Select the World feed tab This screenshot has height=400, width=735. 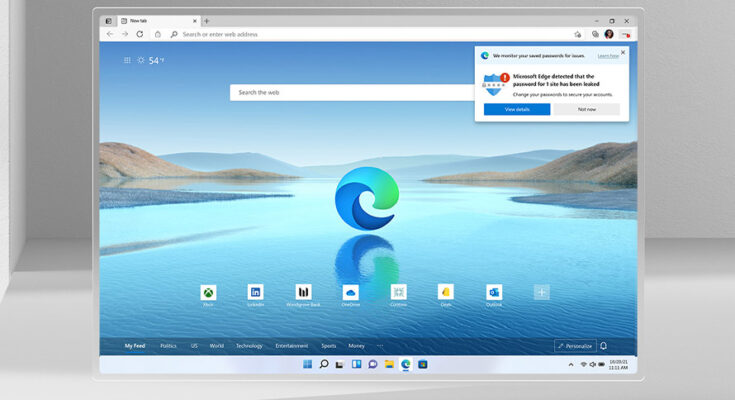[x=217, y=346]
